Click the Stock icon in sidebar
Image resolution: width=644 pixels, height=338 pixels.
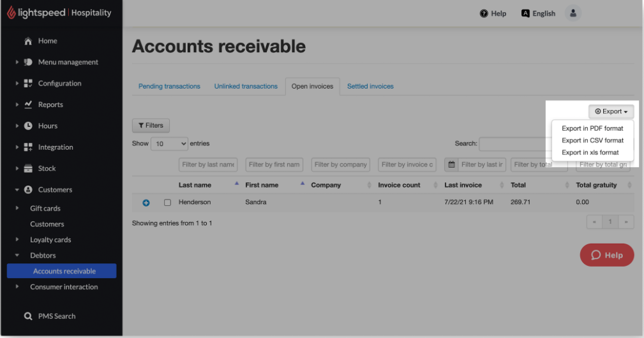[x=28, y=169]
